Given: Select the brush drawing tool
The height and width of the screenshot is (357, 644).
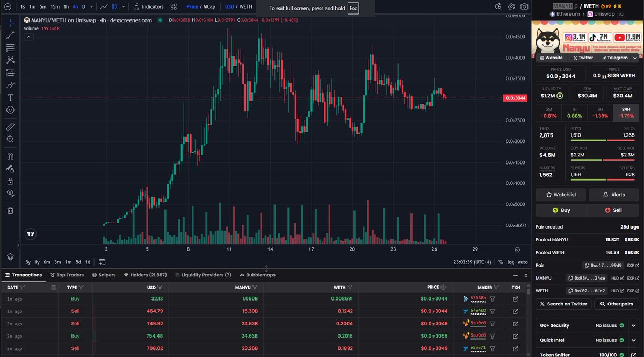Looking at the screenshot, I should tap(10, 85).
